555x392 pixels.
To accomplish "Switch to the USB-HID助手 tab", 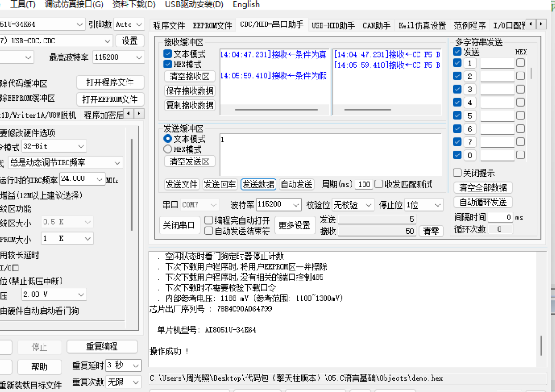I will 333,25.
